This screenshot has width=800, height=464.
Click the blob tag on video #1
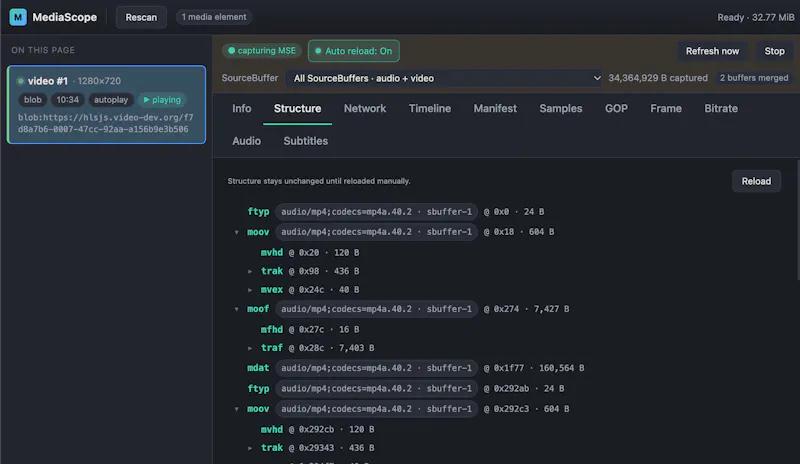click(x=33, y=100)
